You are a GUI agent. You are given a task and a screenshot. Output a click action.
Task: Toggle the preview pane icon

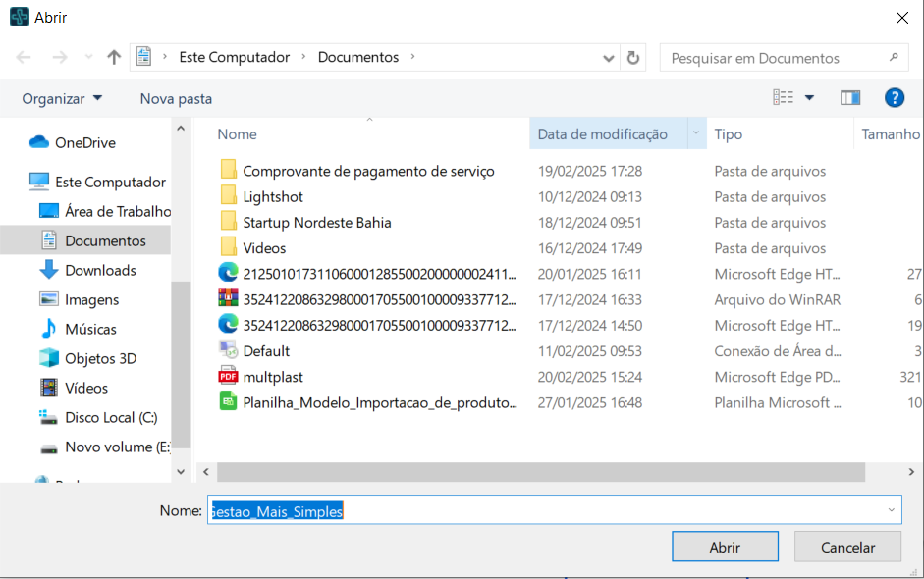point(850,98)
